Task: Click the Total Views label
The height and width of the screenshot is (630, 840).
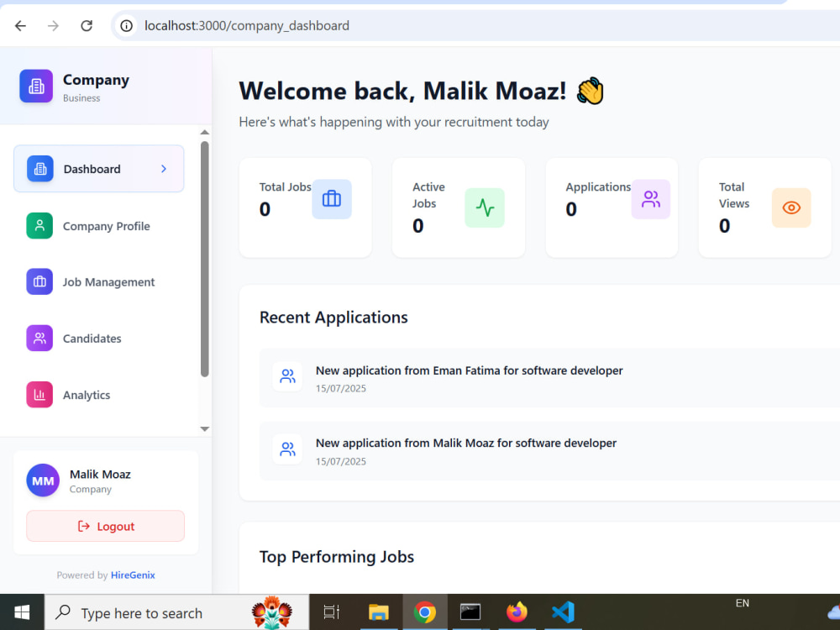Action: pyautogui.click(x=734, y=195)
